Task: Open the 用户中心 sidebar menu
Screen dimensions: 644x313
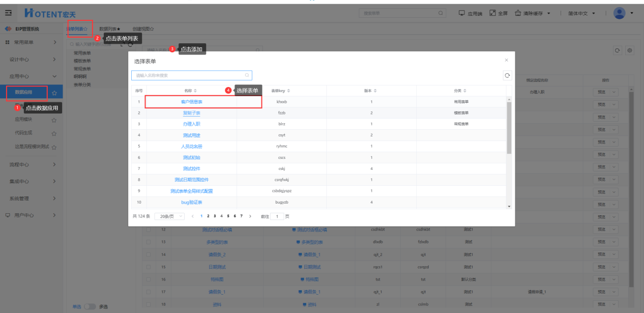Action: point(31,215)
